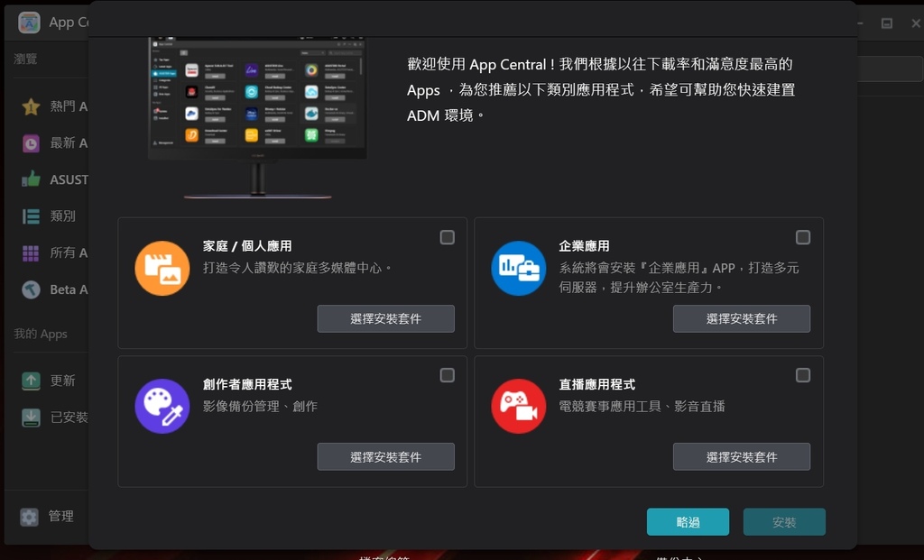Viewport: 924px width, 560px height.
Task: Select the 管理 menu item
Action: pyautogui.click(x=60, y=517)
